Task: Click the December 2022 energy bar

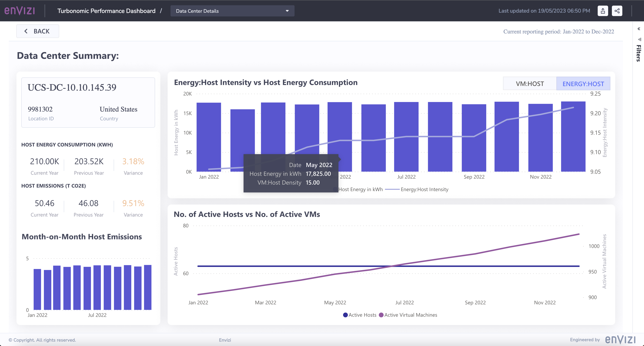Action: pyautogui.click(x=573, y=140)
